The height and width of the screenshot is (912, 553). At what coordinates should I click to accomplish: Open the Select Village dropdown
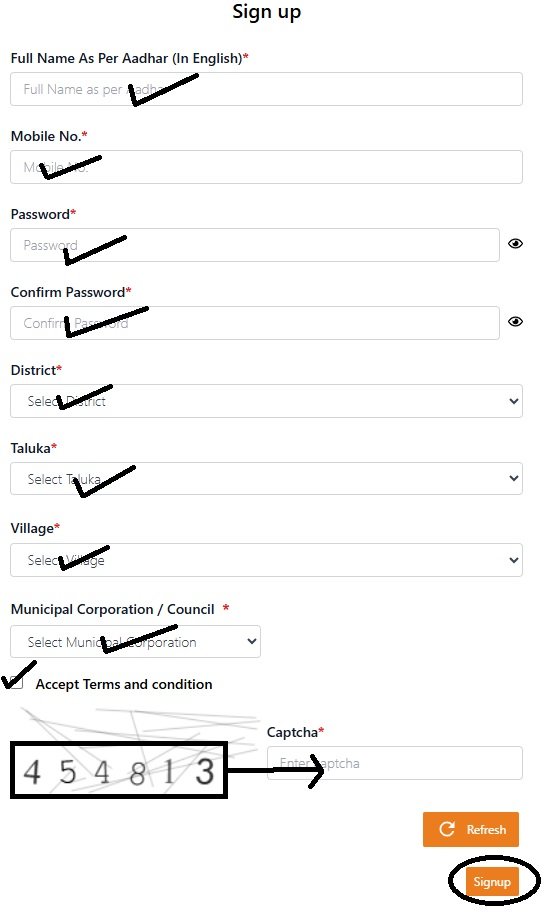(266, 560)
